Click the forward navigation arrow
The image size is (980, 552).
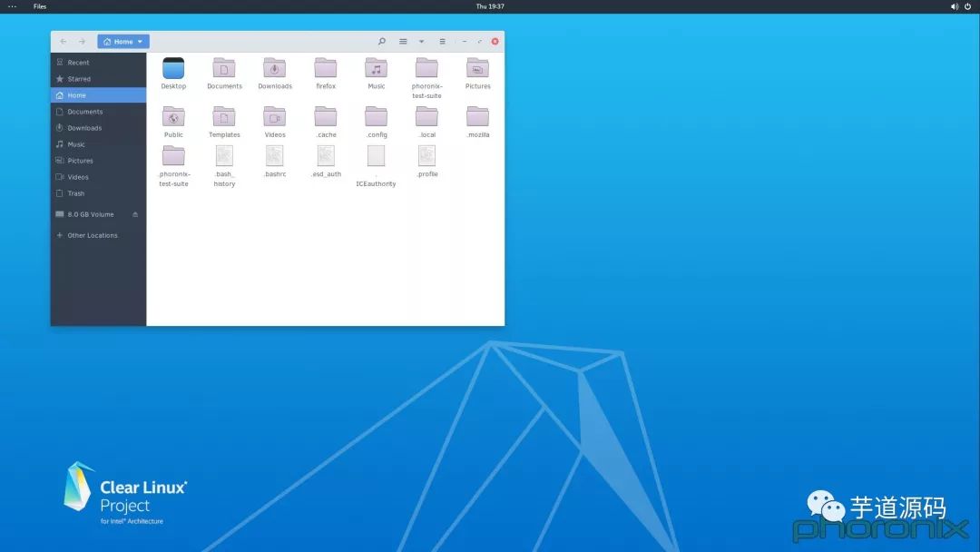82,41
